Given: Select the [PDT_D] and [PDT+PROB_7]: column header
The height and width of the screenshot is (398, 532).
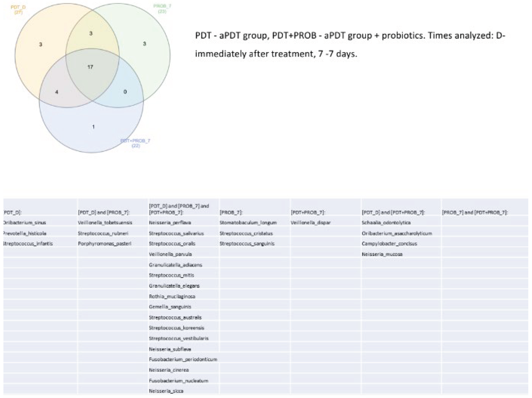Looking at the screenshot, I should coord(393,212).
